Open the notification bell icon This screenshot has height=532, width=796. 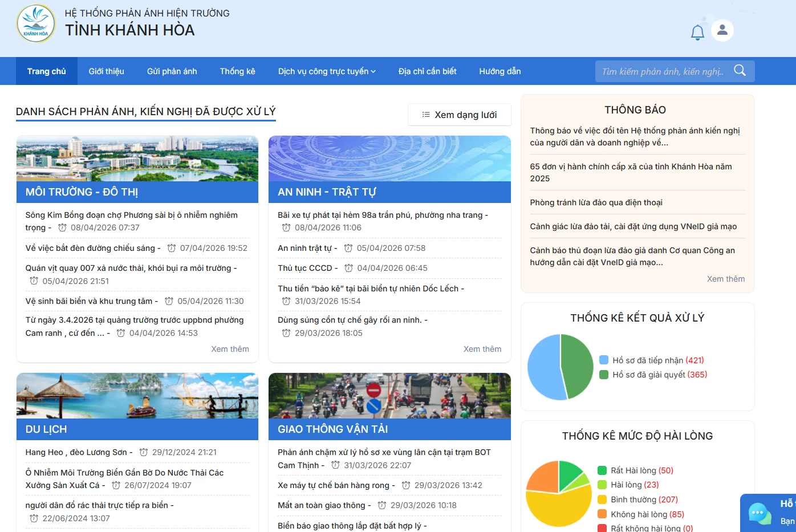(x=697, y=31)
